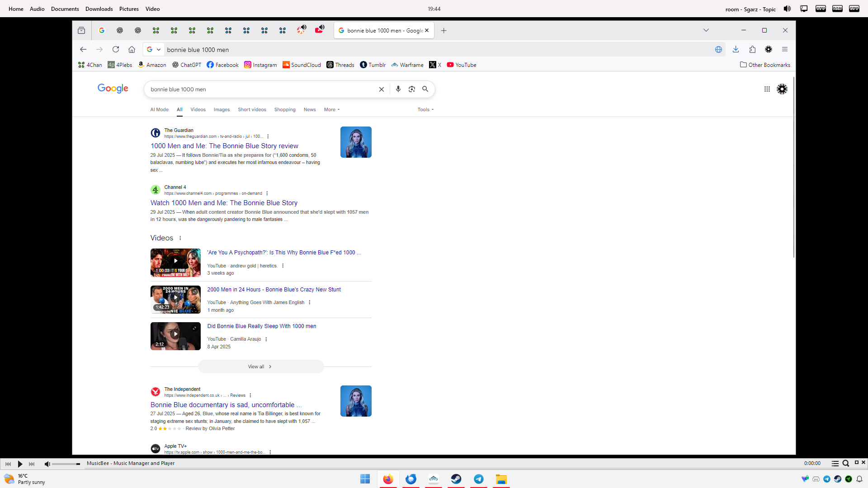The height and width of the screenshot is (488, 868).
Task: Open notification bell in system tray
Action: [859, 479]
